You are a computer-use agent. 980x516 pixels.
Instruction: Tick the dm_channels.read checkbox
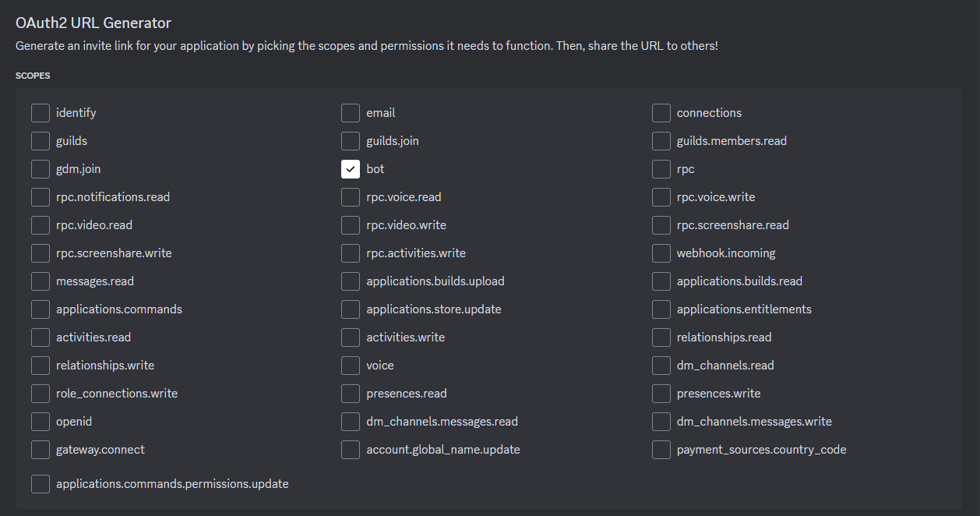(661, 366)
